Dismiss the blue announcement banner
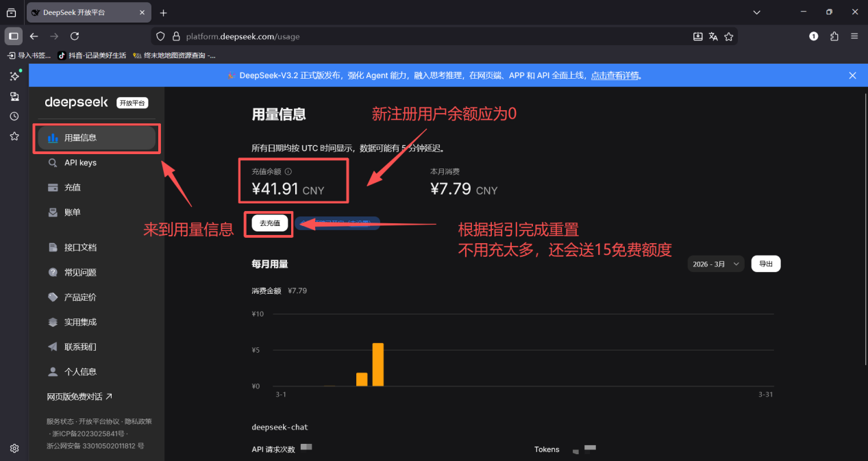This screenshot has height=461, width=868. (x=853, y=75)
